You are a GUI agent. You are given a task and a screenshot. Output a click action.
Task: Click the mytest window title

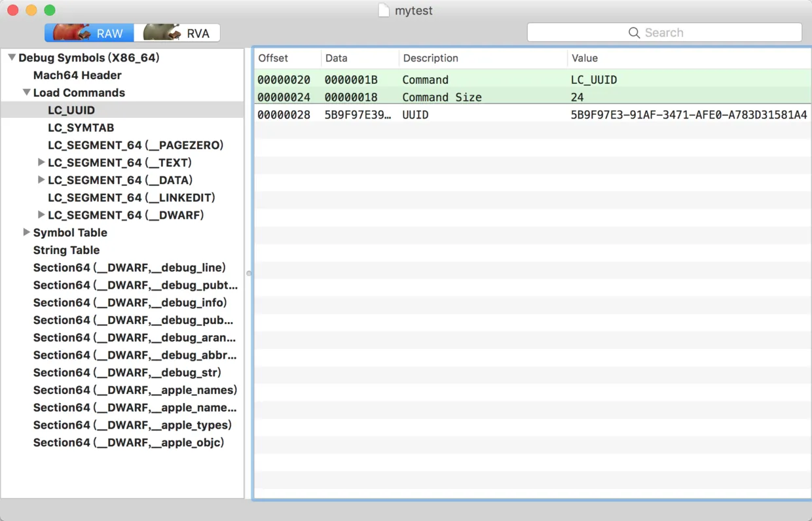[414, 11]
